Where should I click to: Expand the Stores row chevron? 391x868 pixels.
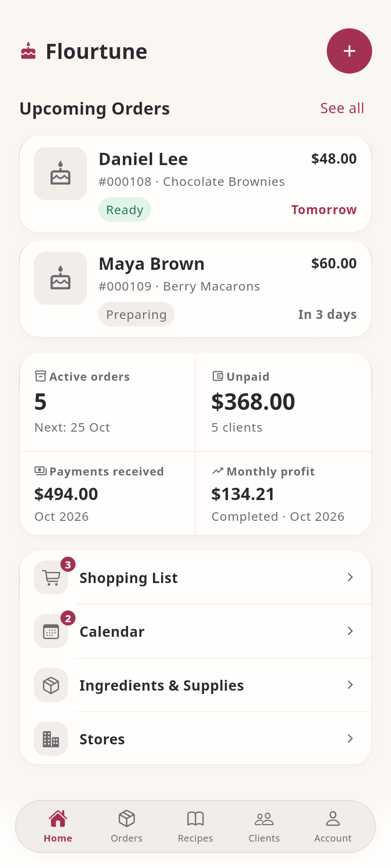coord(350,739)
